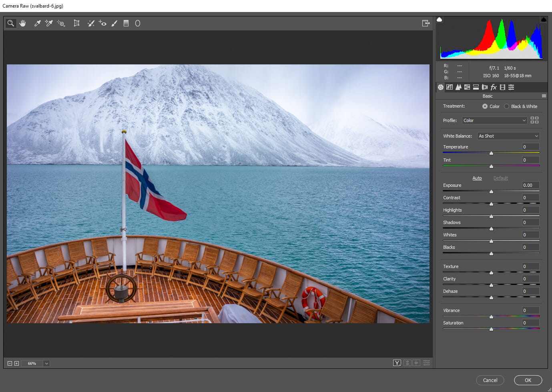The width and height of the screenshot is (552, 392).
Task: Open the Presets panel tab
Action: 511,87
